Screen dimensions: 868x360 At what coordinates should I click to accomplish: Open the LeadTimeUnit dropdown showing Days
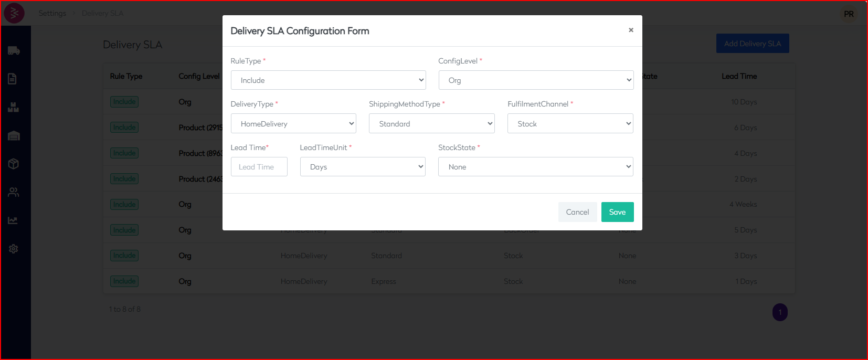coord(363,167)
